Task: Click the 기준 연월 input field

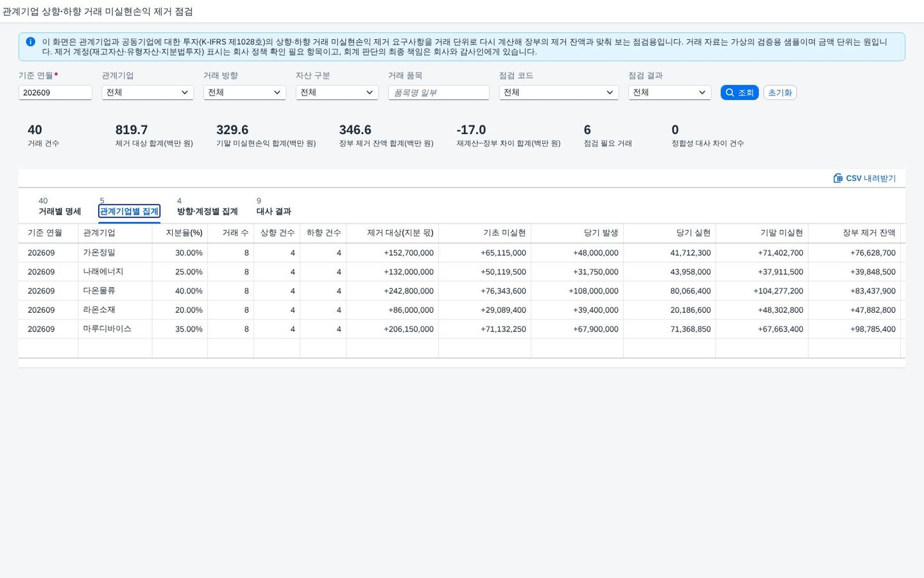Action: (55, 92)
